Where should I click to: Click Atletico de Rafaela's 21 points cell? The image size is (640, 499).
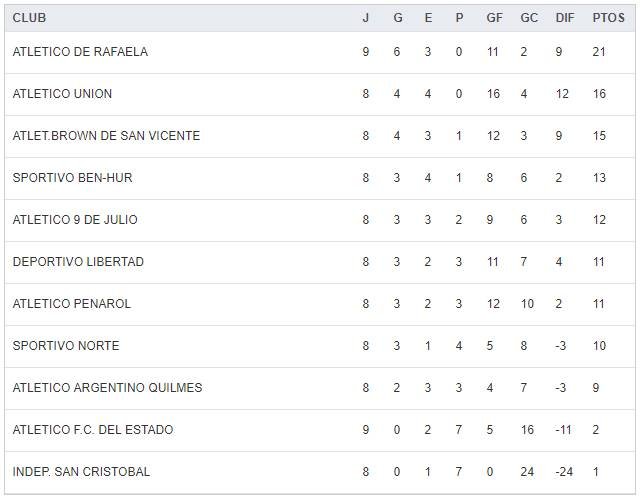[x=599, y=52]
